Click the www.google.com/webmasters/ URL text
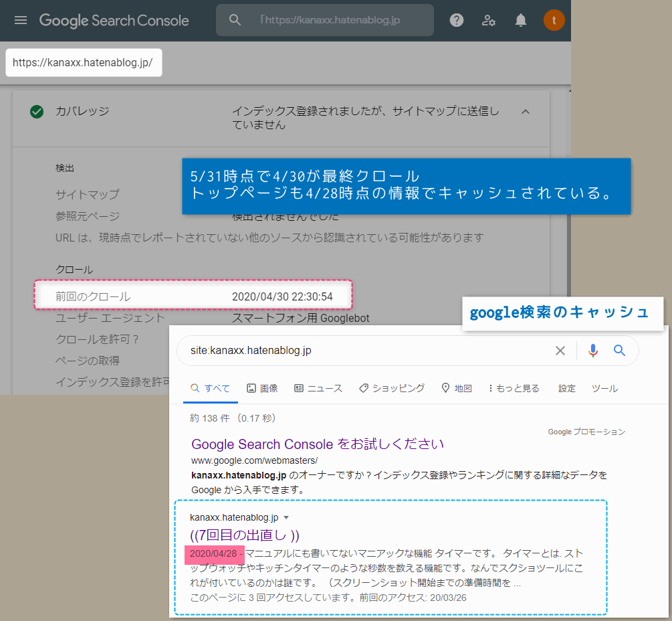The image size is (672, 621). tap(254, 460)
